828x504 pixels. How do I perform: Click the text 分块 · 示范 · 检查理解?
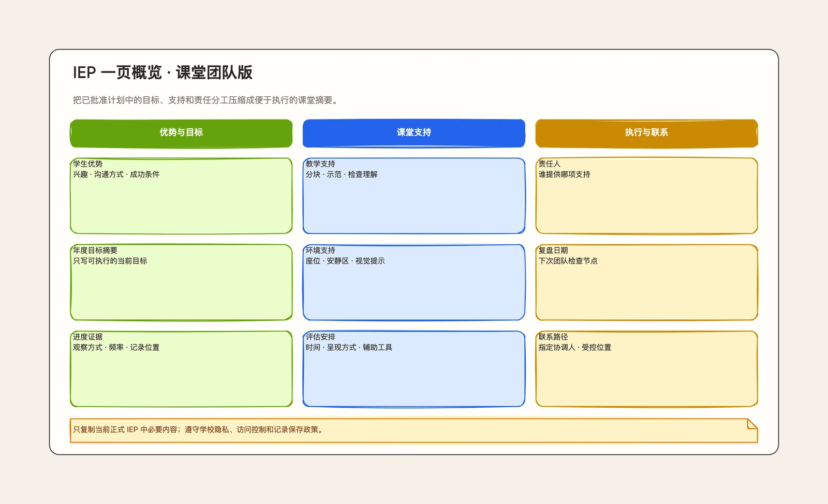coord(342,174)
